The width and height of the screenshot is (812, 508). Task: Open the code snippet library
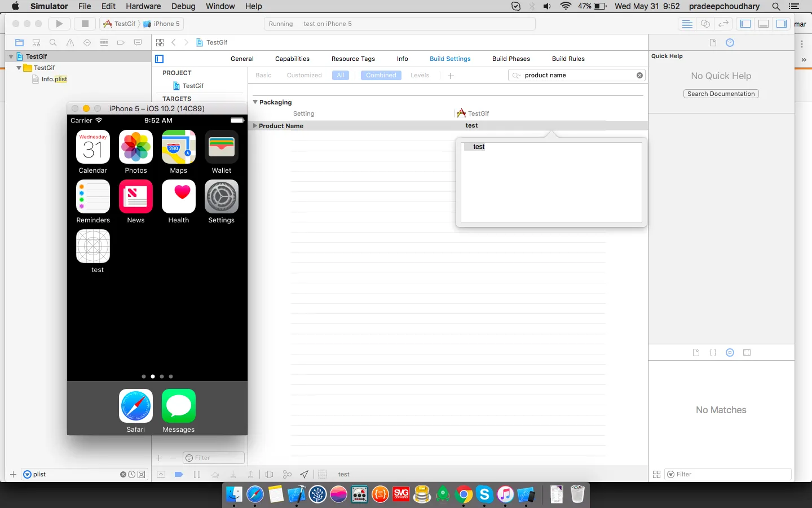(713, 353)
